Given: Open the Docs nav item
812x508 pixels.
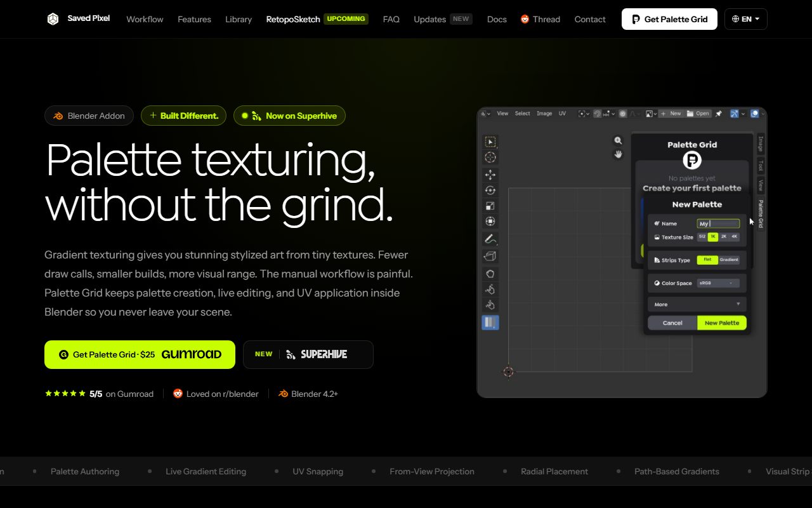Looking at the screenshot, I should point(497,19).
